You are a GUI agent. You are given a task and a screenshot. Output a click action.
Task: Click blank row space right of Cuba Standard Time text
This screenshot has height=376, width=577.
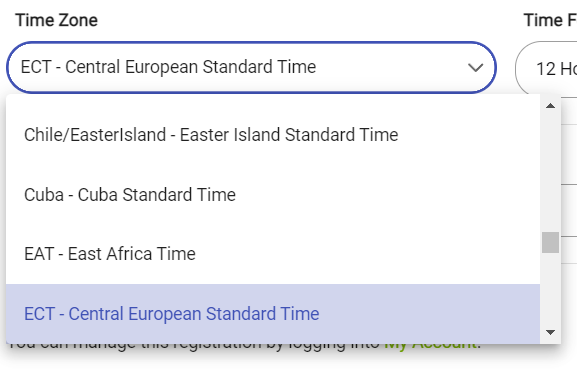click(386, 195)
